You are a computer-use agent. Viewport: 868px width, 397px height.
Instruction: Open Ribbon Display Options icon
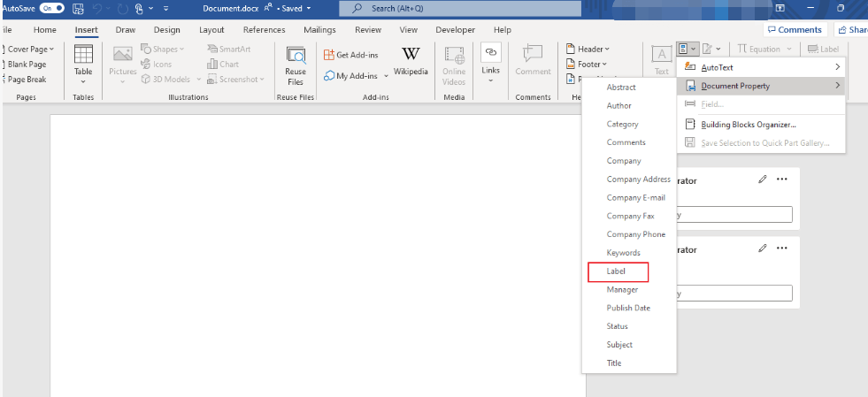(780, 8)
